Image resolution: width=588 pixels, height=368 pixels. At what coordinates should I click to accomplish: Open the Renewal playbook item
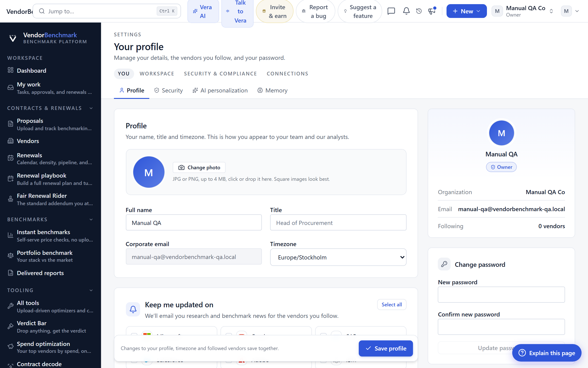[50, 179]
